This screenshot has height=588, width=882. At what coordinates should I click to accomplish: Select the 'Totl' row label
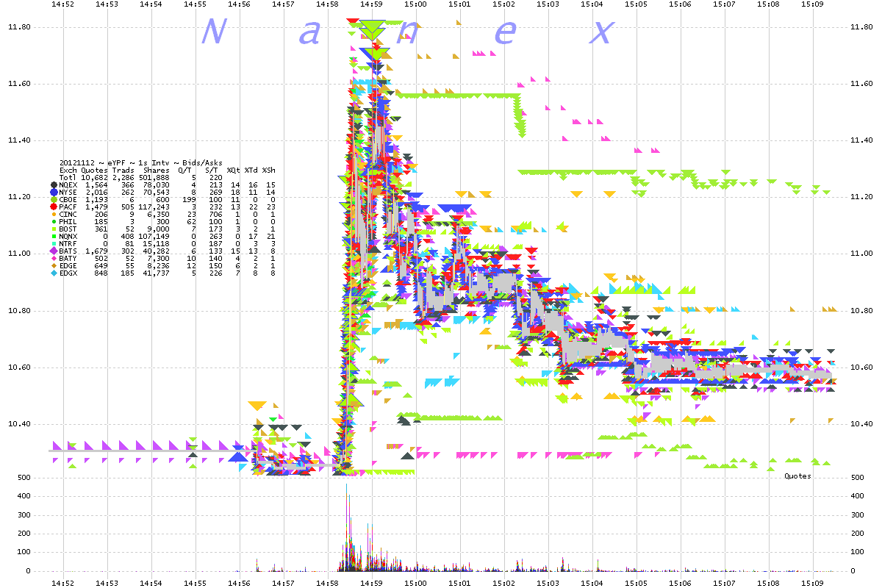click(x=68, y=177)
